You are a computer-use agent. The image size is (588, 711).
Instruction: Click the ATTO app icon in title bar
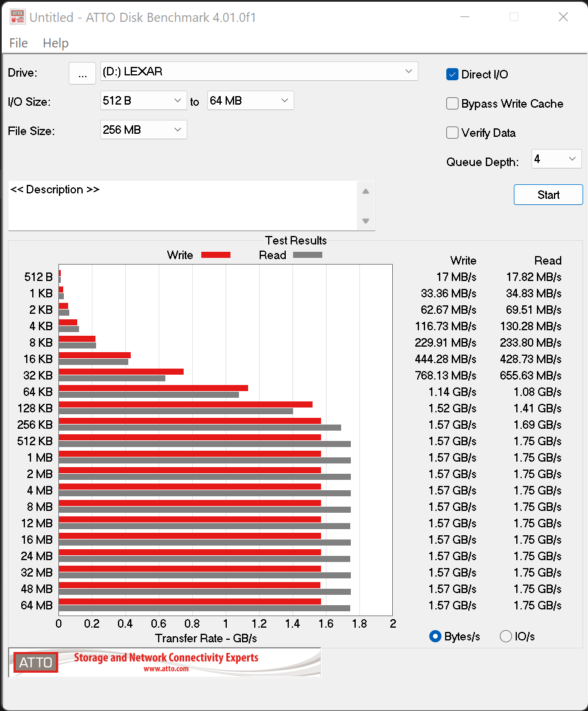point(18,17)
